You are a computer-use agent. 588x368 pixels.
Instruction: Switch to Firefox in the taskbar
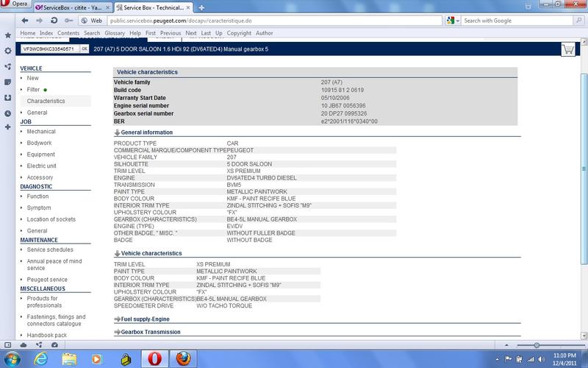pyautogui.click(x=183, y=359)
